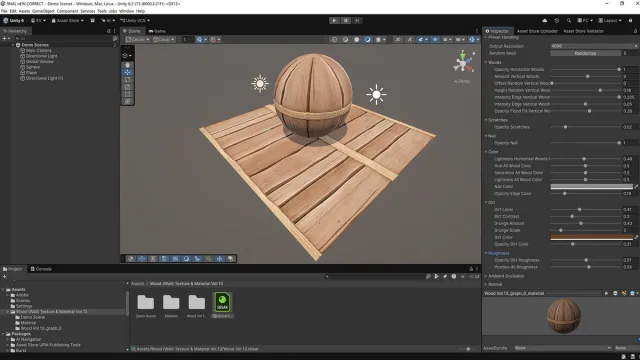The image size is (640, 360).
Task: Open the Center pivot dropdown
Action: point(138,40)
